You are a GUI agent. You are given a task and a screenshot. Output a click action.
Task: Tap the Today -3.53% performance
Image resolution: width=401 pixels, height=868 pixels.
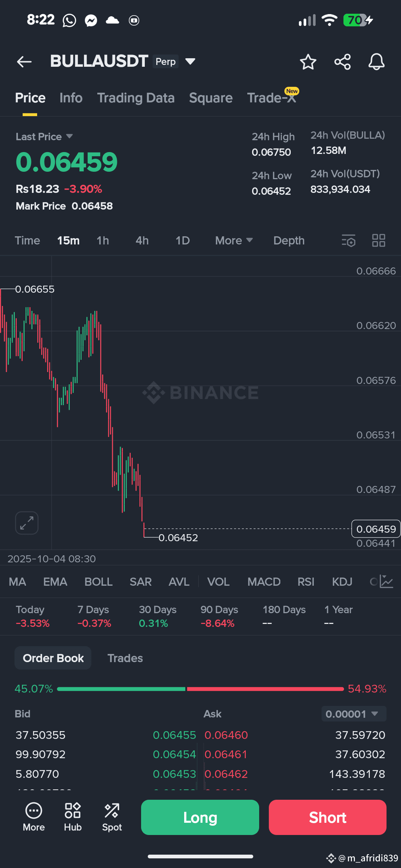[33, 617]
